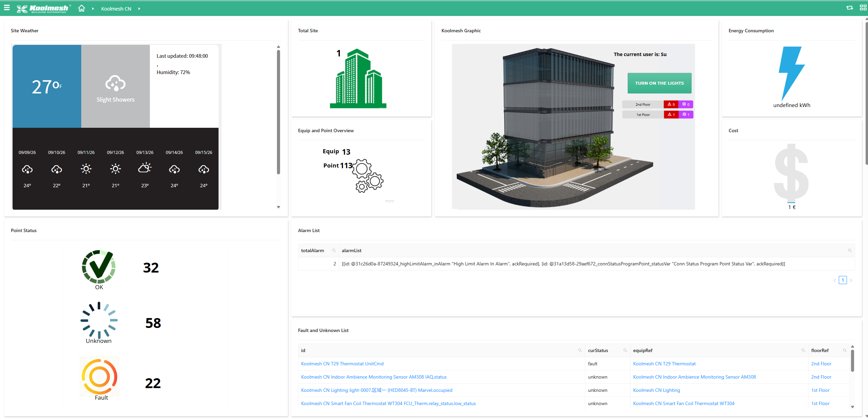Click the OK checkmark status icon
The width and height of the screenshot is (868, 418).
coord(99,267)
